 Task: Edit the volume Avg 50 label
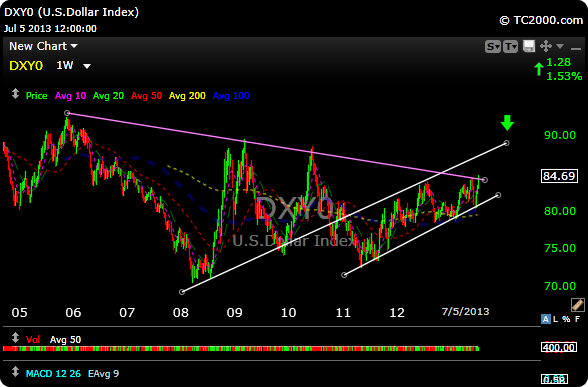pyautogui.click(x=66, y=340)
